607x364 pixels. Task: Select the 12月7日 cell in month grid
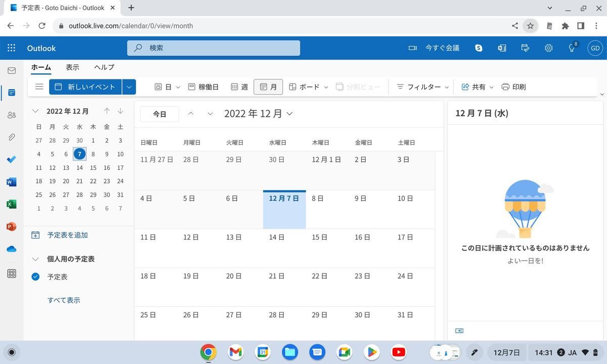click(x=284, y=209)
